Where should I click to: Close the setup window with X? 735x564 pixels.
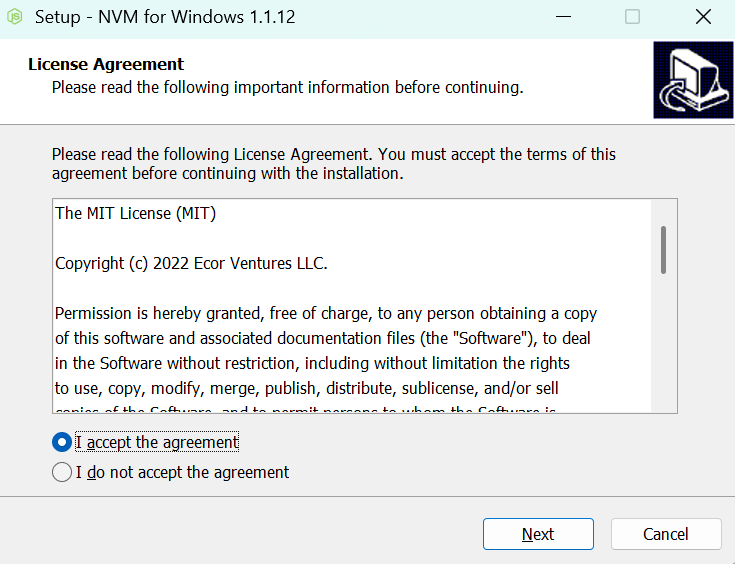pos(703,17)
